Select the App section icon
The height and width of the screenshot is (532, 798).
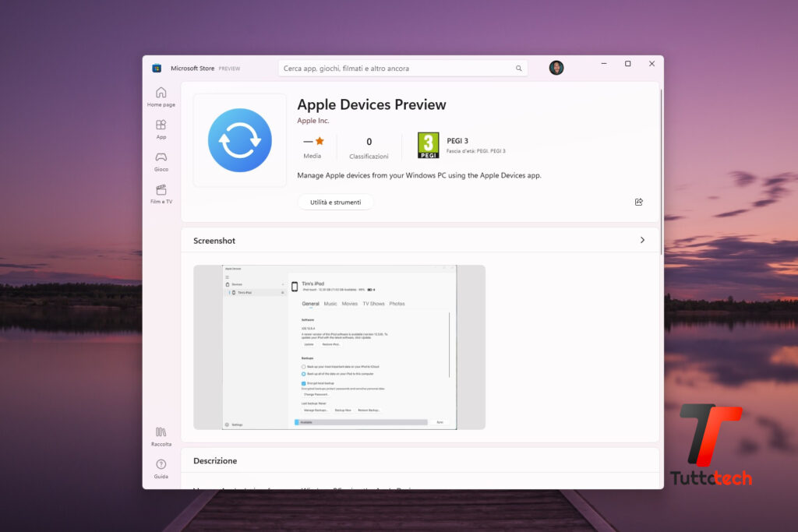pos(161,126)
